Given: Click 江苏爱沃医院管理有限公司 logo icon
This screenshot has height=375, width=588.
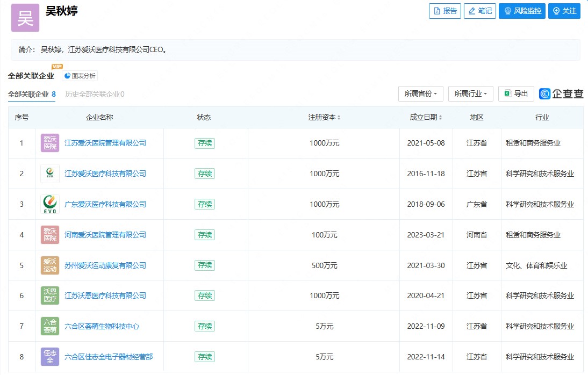Looking at the screenshot, I should [50, 143].
